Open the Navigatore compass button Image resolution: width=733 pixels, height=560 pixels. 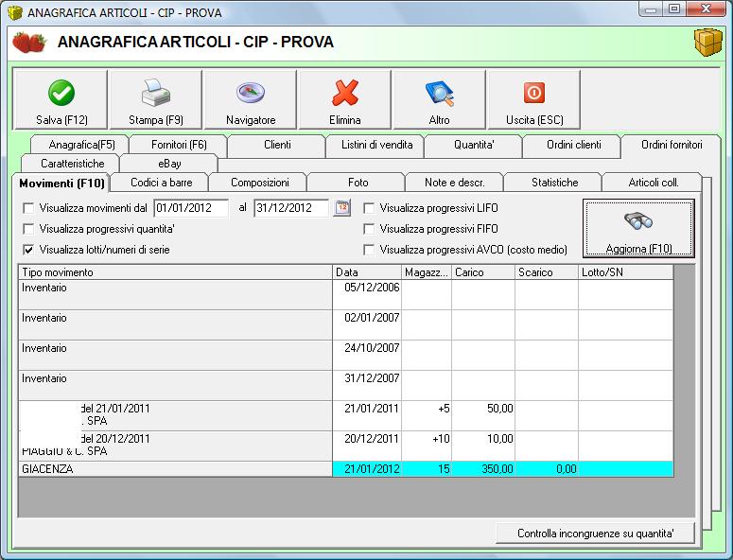[251, 99]
